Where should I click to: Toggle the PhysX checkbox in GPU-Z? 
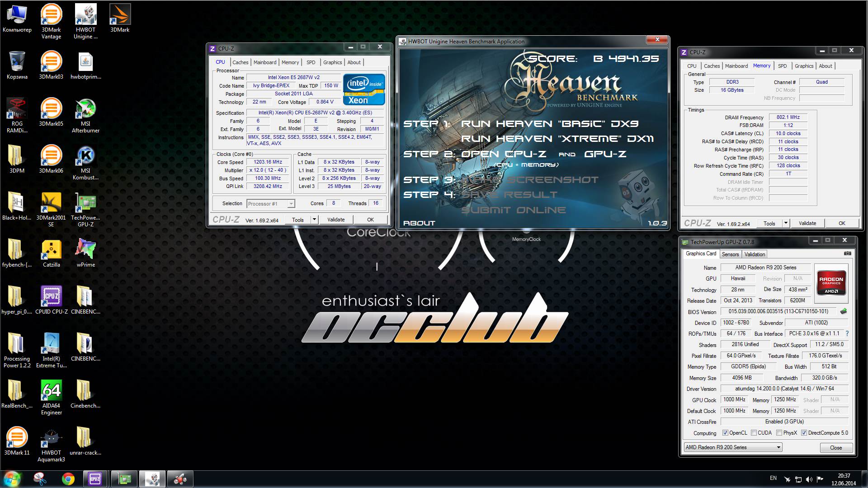[x=779, y=433]
